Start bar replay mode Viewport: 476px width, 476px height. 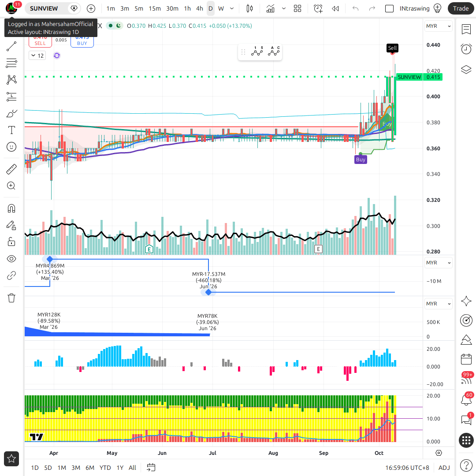335,8
